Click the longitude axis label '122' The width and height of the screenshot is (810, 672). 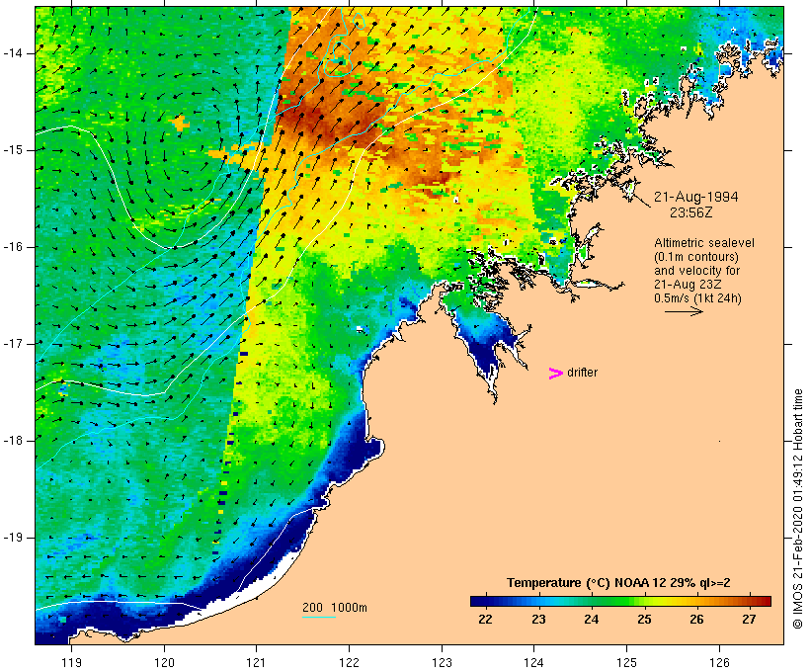[x=350, y=662]
